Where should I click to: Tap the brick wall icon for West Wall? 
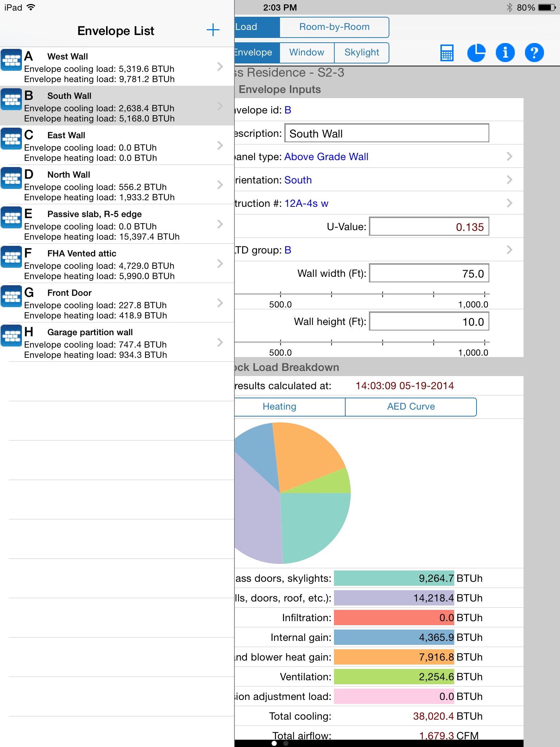click(11, 60)
